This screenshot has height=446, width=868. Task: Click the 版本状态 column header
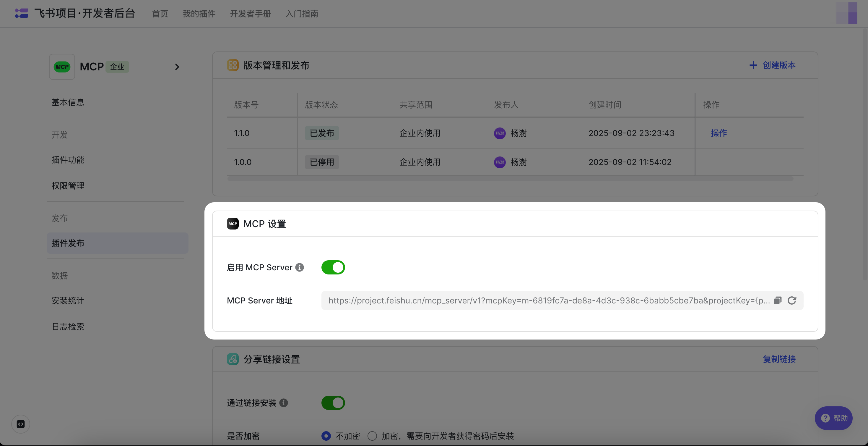pyautogui.click(x=321, y=105)
